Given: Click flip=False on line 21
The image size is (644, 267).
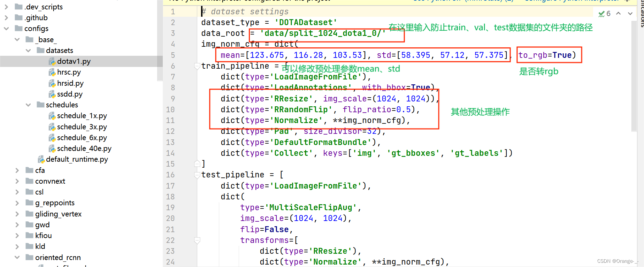Looking at the screenshot, I should (x=264, y=229).
